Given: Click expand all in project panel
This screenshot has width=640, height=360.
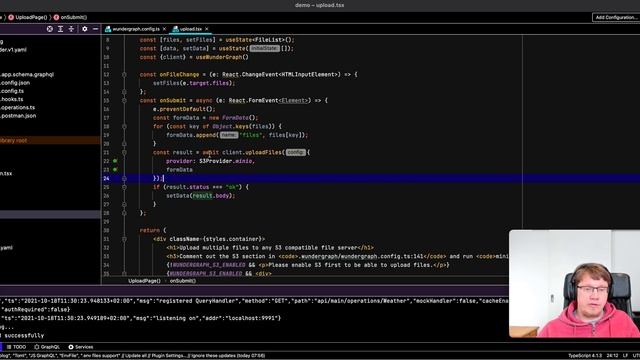Looking at the screenshot, I should pyautogui.click(x=60, y=29).
